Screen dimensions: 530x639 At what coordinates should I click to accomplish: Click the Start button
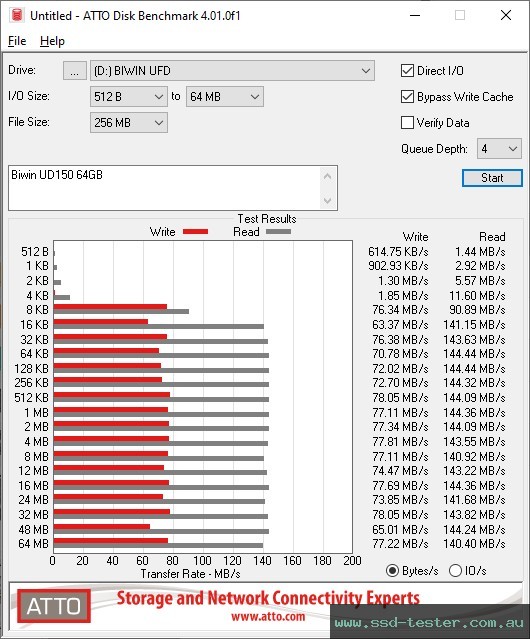tap(492, 178)
